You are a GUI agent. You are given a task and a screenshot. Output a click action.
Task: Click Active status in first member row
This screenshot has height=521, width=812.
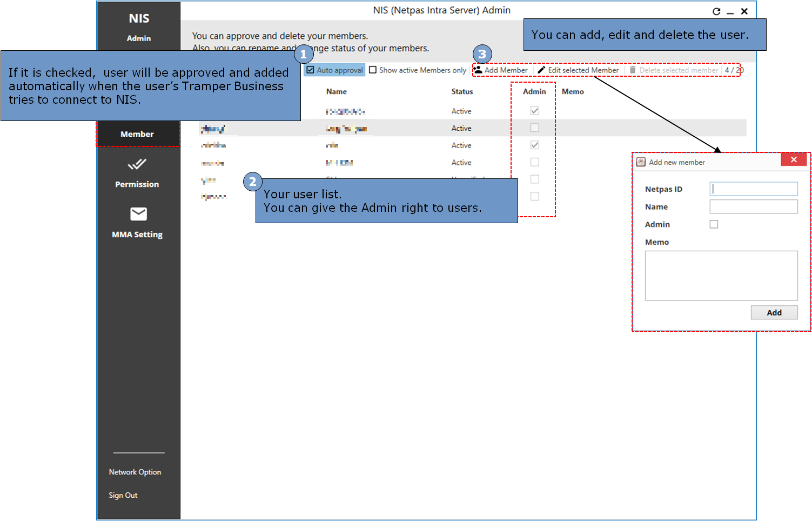[x=461, y=111]
